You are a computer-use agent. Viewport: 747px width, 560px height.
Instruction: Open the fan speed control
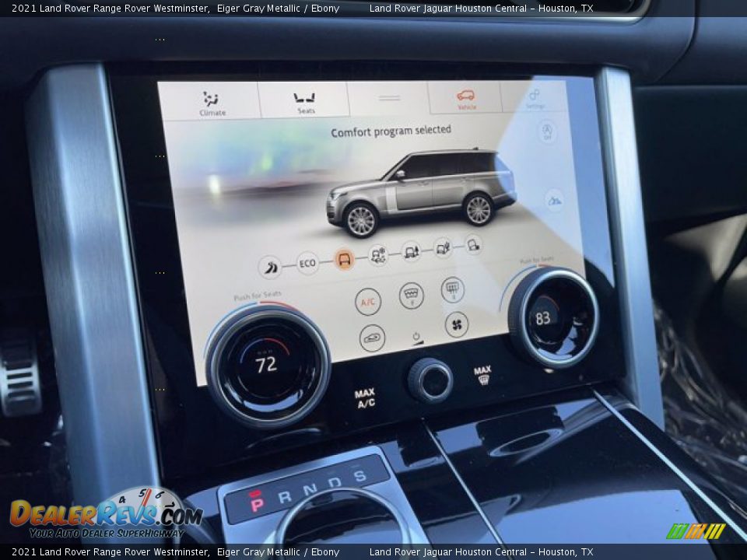pos(457,325)
